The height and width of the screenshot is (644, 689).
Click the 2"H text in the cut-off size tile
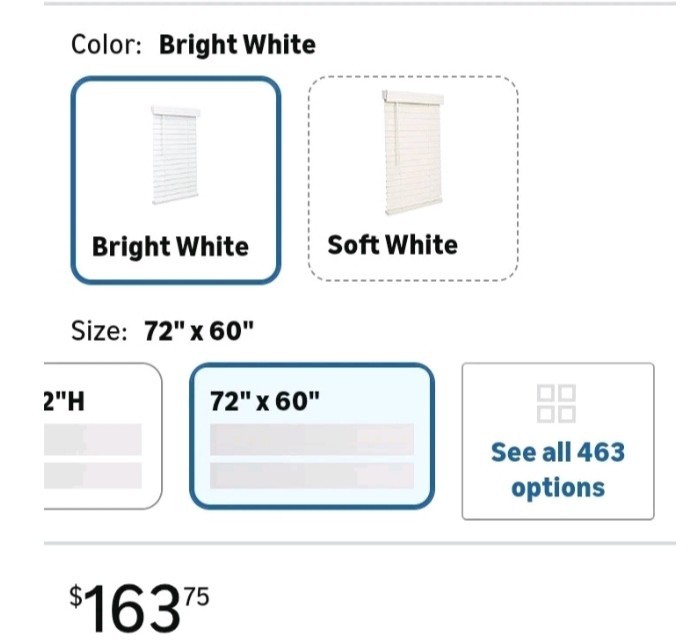64,401
